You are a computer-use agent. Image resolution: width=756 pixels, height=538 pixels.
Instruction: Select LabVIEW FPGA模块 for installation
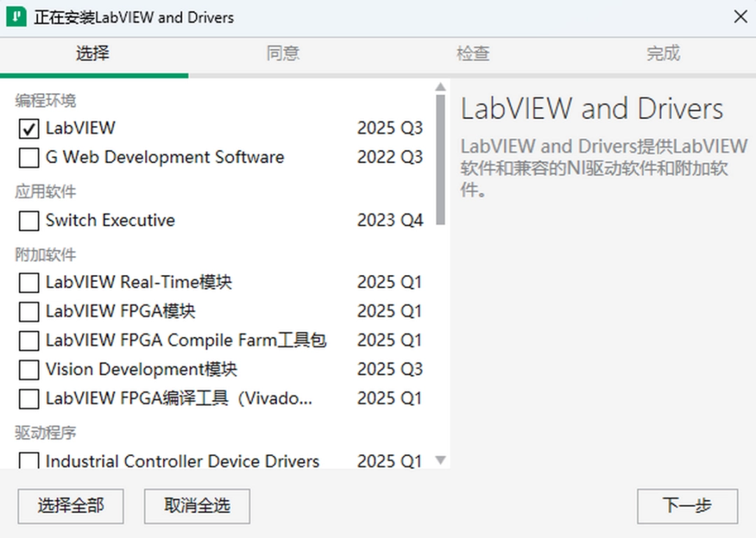(x=28, y=311)
